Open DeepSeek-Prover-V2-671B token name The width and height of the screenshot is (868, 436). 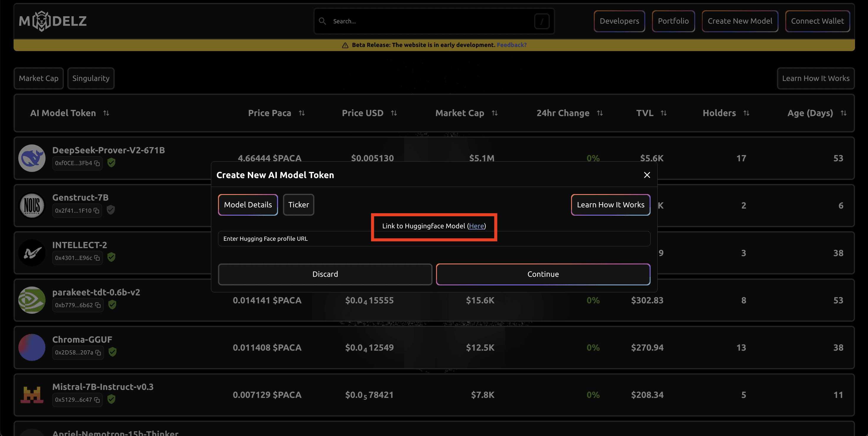point(108,150)
